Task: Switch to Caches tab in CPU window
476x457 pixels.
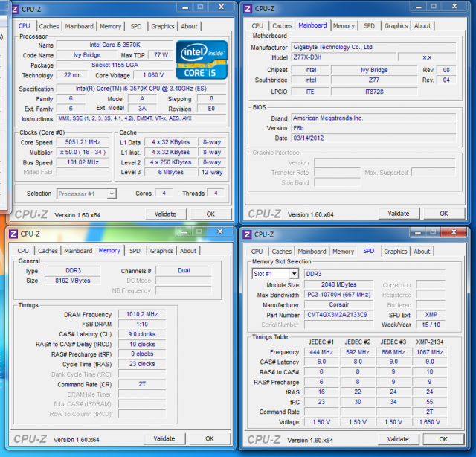Action: click(x=49, y=26)
